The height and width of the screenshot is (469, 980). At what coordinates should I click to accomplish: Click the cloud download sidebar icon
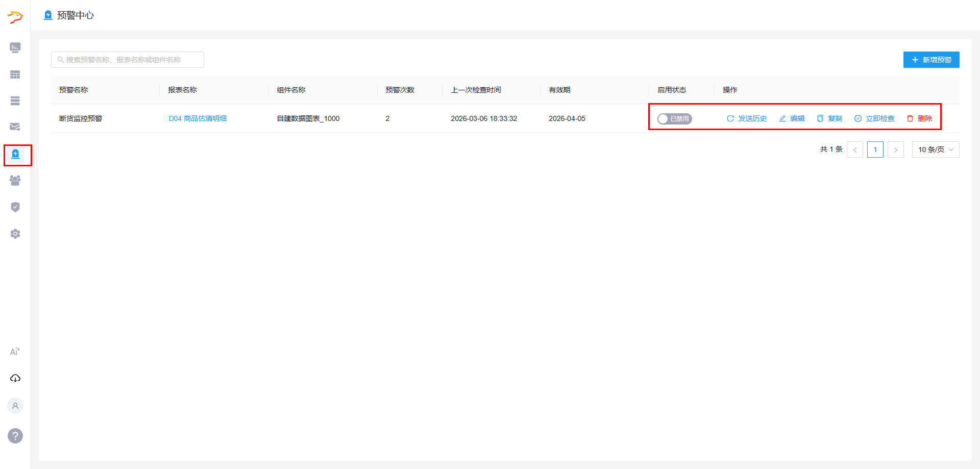tap(15, 378)
